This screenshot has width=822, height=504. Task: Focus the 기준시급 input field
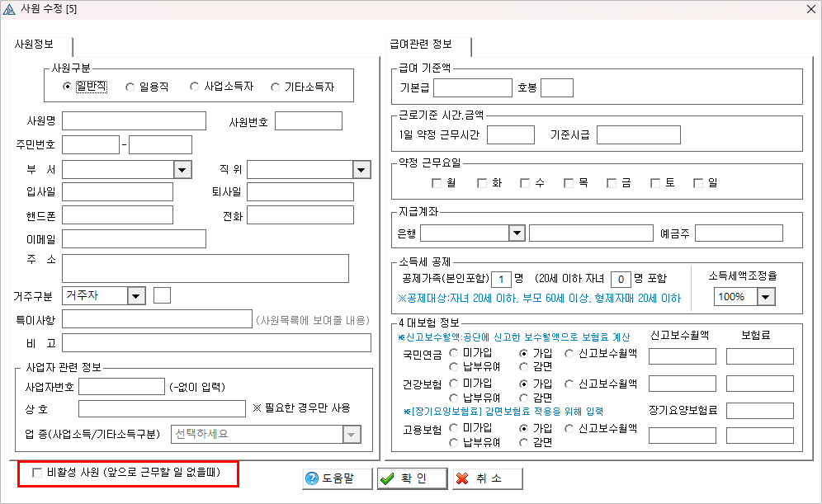639,134
